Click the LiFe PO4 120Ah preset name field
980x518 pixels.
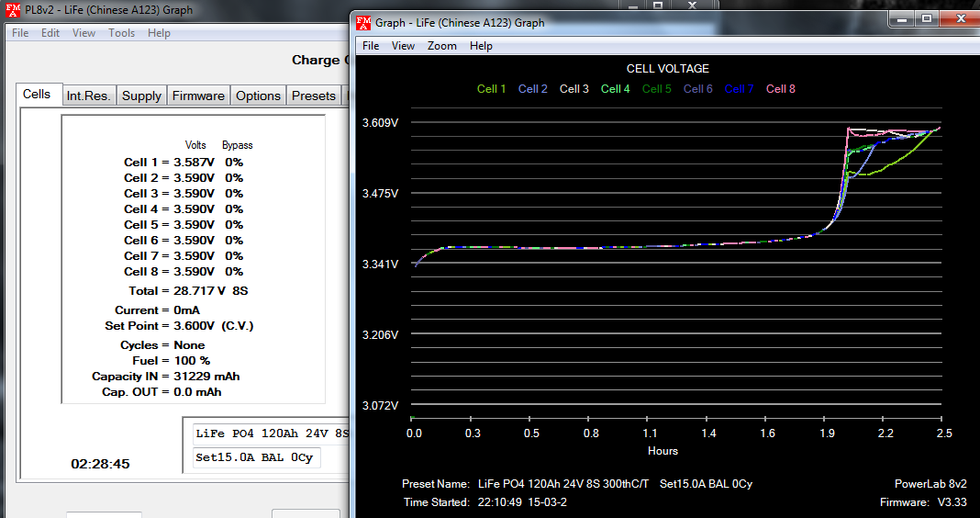(x=271, y=434)
